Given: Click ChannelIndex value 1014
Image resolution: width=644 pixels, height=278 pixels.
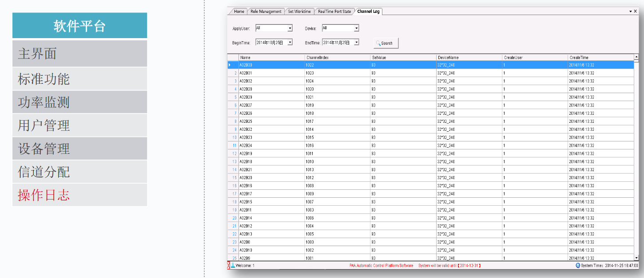Looking at the screenshot, I should coord(338,129).
